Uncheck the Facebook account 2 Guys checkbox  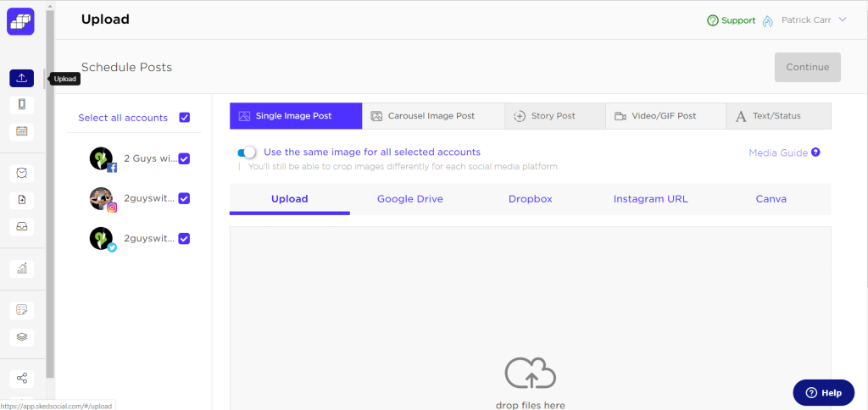[184, 158]
